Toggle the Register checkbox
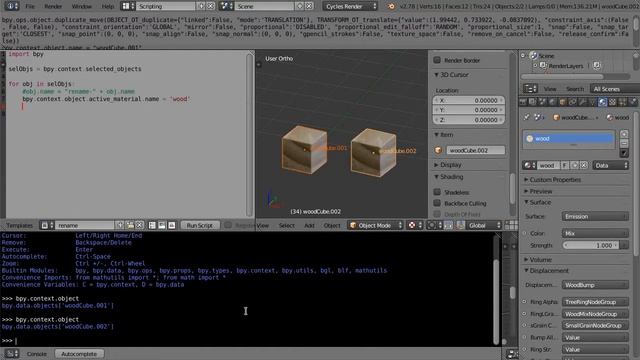Viewport: 640px width, 360px height. [x=228, y=225]
